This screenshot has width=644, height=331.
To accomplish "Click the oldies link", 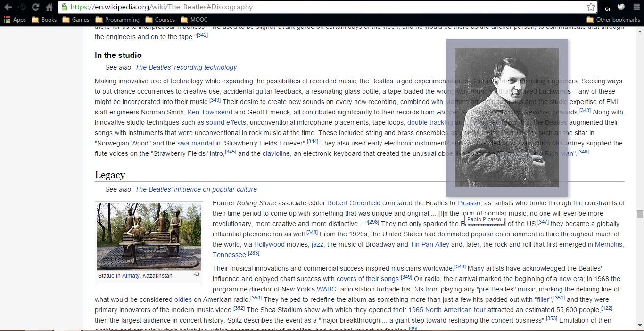I will 183,299.
